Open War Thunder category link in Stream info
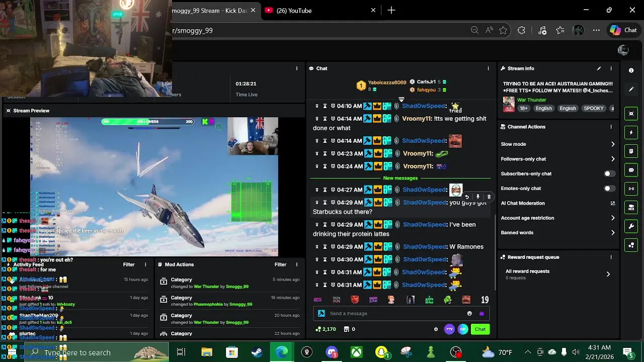Viewport: 644px width, 362px height. [531, 100]
